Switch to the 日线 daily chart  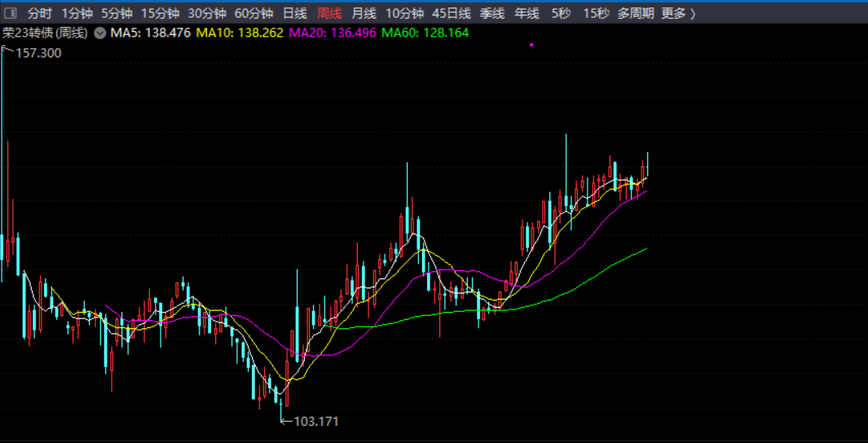pyautogui.click(x=294, y=14)
